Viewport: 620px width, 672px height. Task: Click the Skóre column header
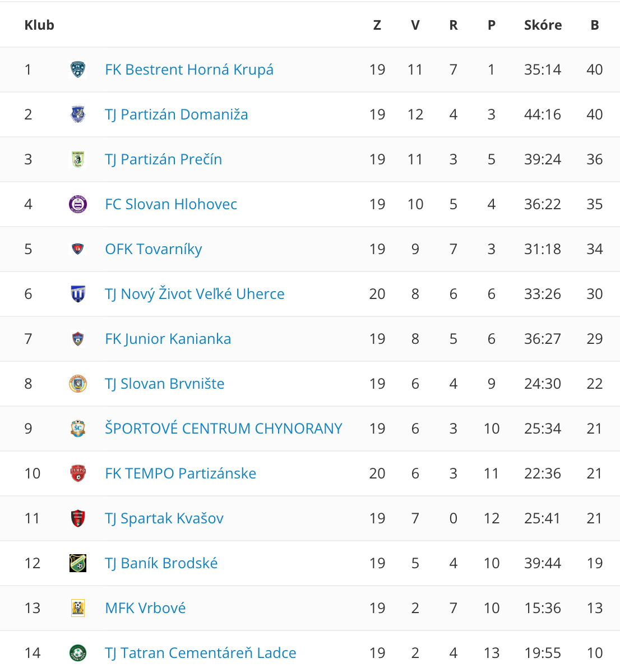tap(543, 25)
